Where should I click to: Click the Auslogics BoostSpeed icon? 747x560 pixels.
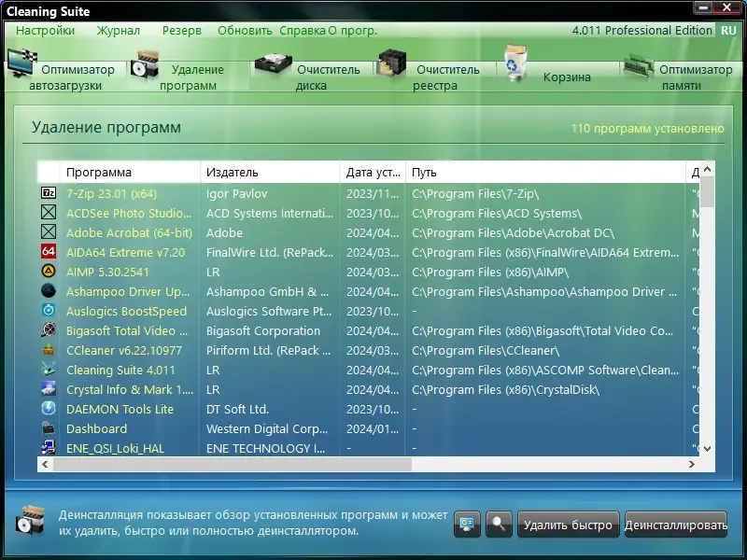pos(49,311)
